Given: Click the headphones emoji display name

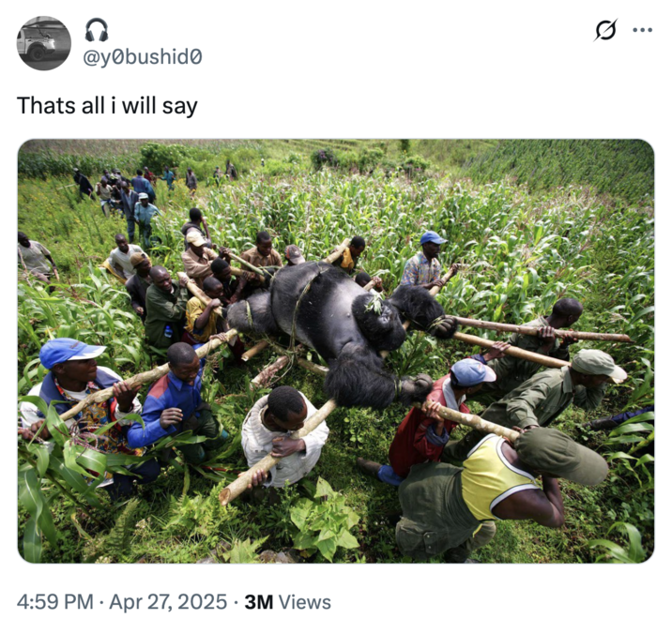Looking at the screenshot, I should pyautogui.click(x=97, y=30).
